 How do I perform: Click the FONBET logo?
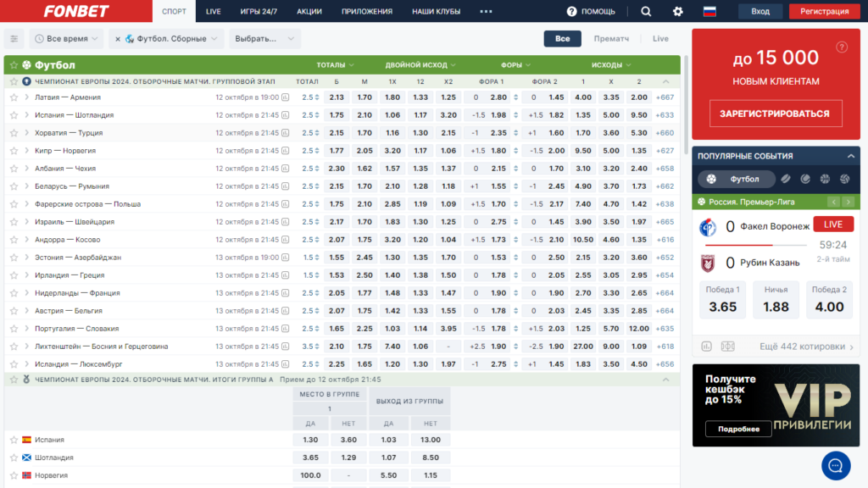76,11
